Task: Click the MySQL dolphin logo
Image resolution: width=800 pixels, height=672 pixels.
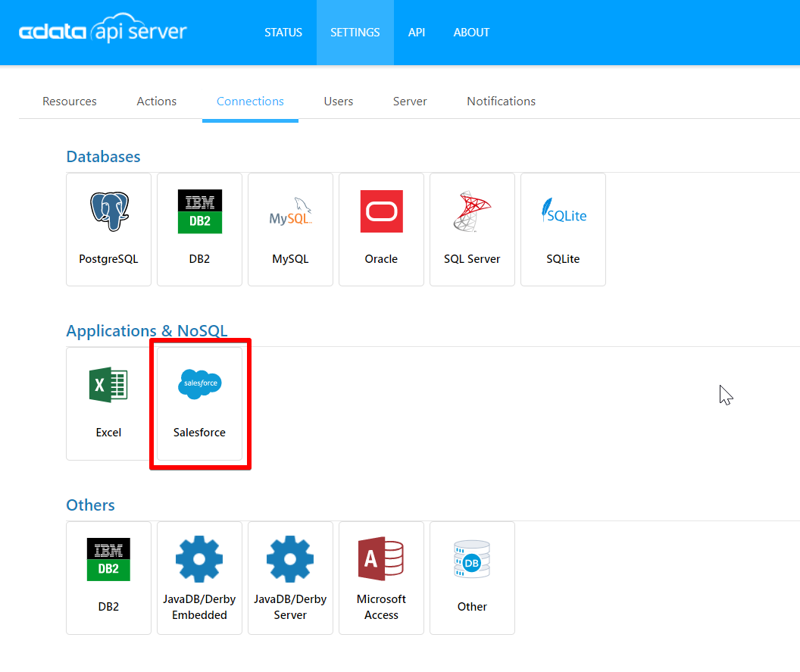Action: [x=290, y=212]
